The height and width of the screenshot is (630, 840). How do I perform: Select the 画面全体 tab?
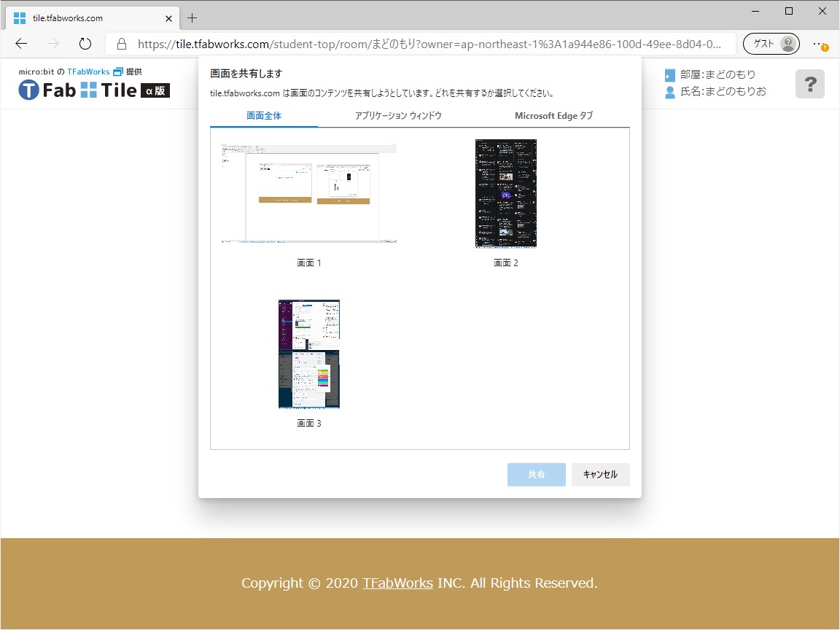[x=263, y=115]
